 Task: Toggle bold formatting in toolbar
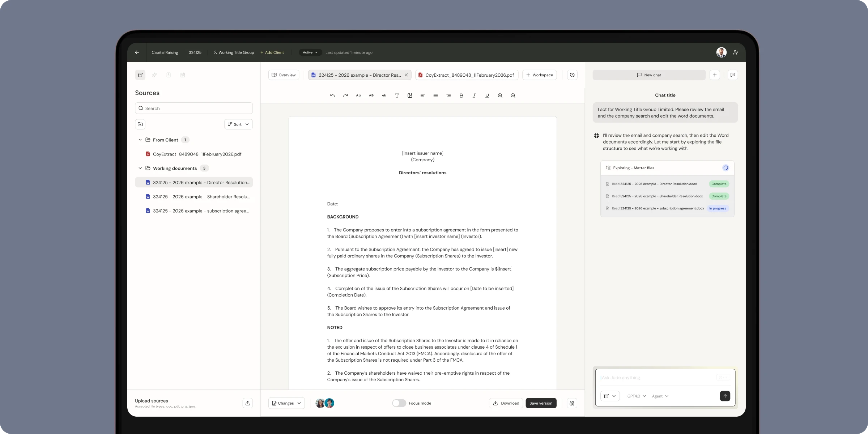click(x=461, y=95)
